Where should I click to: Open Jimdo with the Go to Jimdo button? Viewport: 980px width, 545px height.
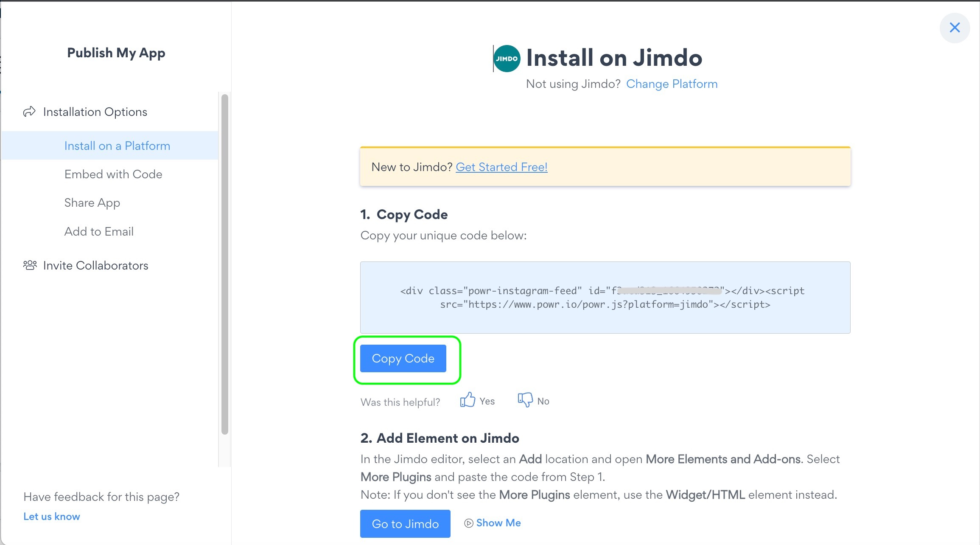pyautogui.click(x=405, y=524)
